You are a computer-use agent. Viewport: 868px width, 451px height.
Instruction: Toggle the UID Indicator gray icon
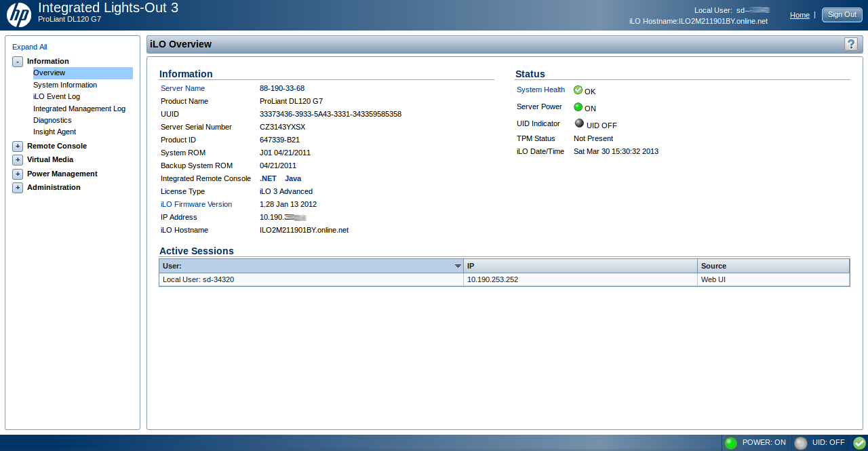tap(578, 123)
